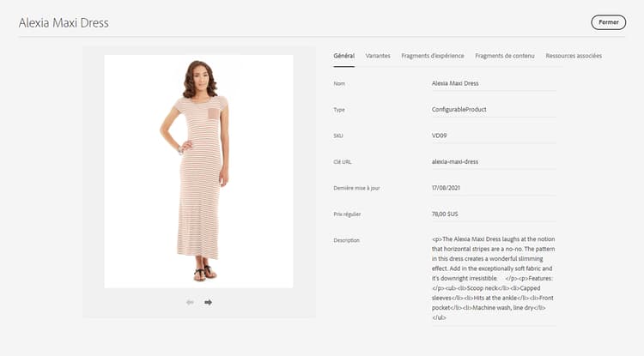Open the Fragments d'expérience tab
Image resolution: width=644 pixels, height=356 pixels.
pyautogui.click(x=433, y=56)
